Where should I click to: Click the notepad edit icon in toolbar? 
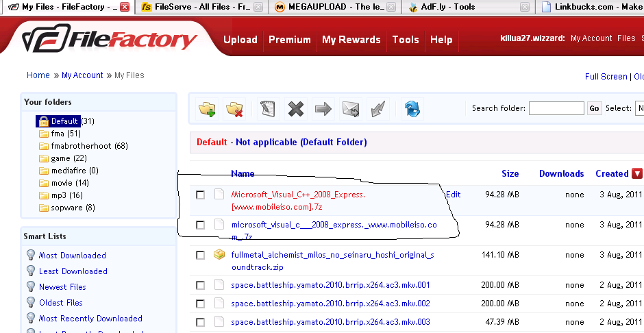point(268,109)
